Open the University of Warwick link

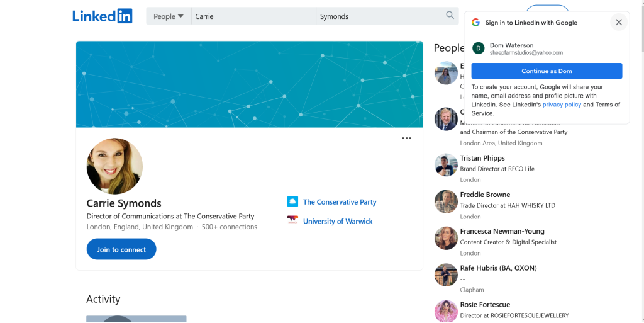point(338,221)
